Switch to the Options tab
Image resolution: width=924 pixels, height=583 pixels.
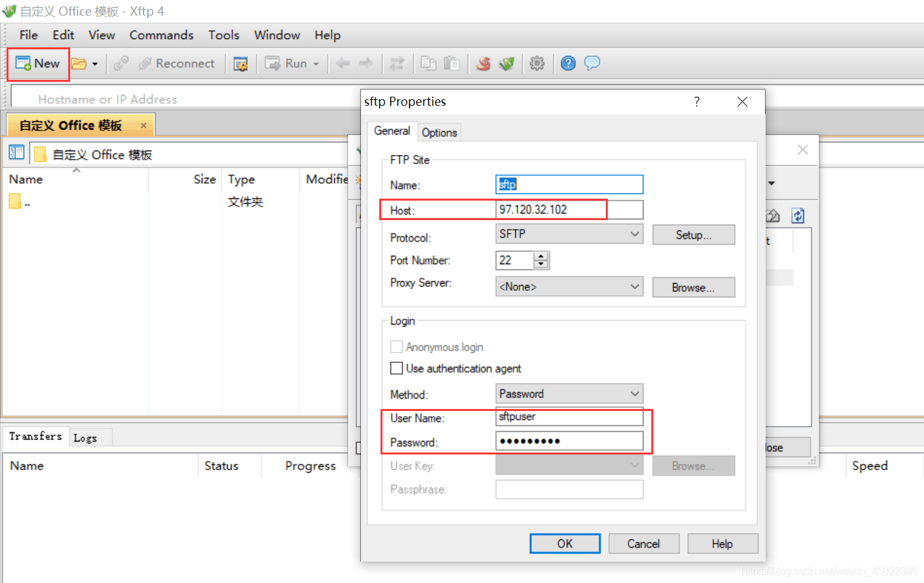pyautogui.click(x=439, y=132)
